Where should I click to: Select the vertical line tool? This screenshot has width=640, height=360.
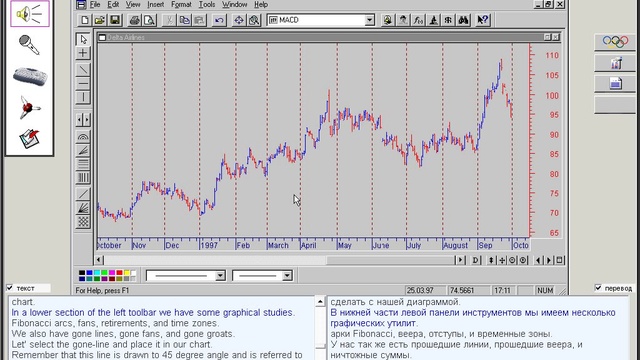point(83,98)
